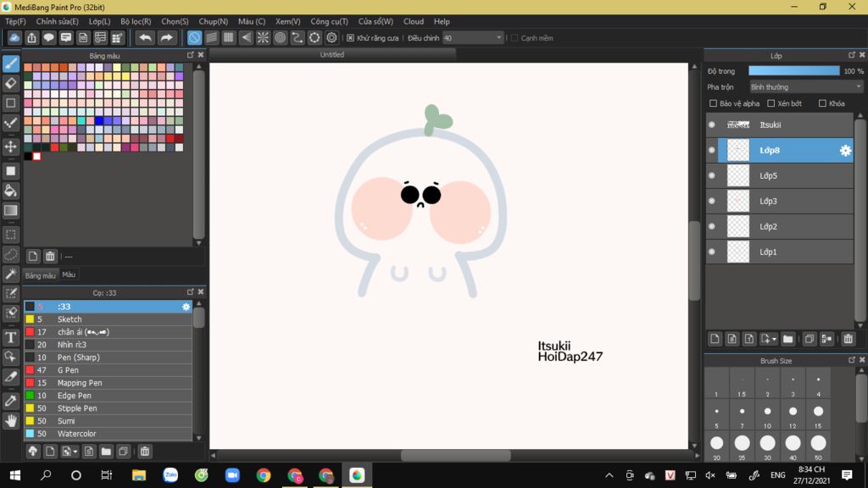This screenshot has width=868, height=488.
Task: Select the Text tool
Action: pyautogui.click(x=11, y=337)
